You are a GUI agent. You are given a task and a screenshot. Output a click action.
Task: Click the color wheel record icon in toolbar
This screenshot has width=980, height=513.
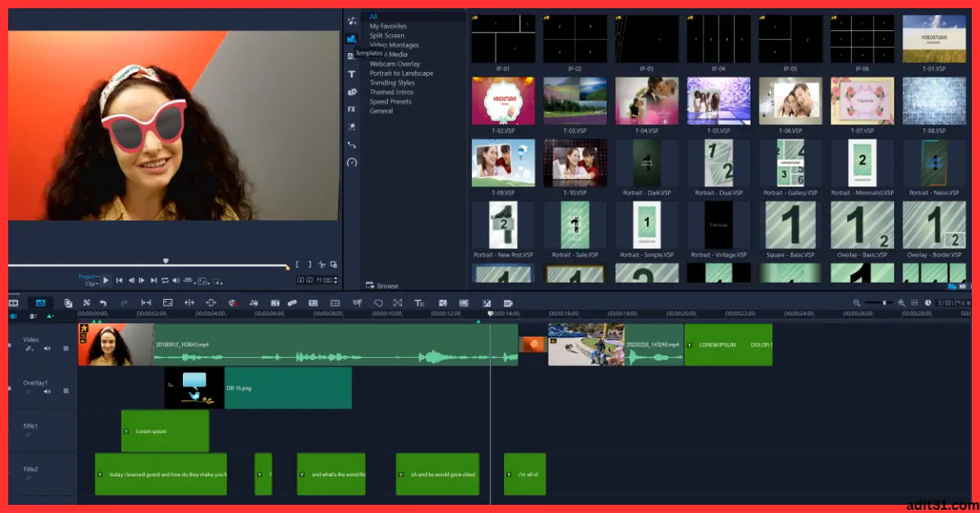[x=232, y=303]
